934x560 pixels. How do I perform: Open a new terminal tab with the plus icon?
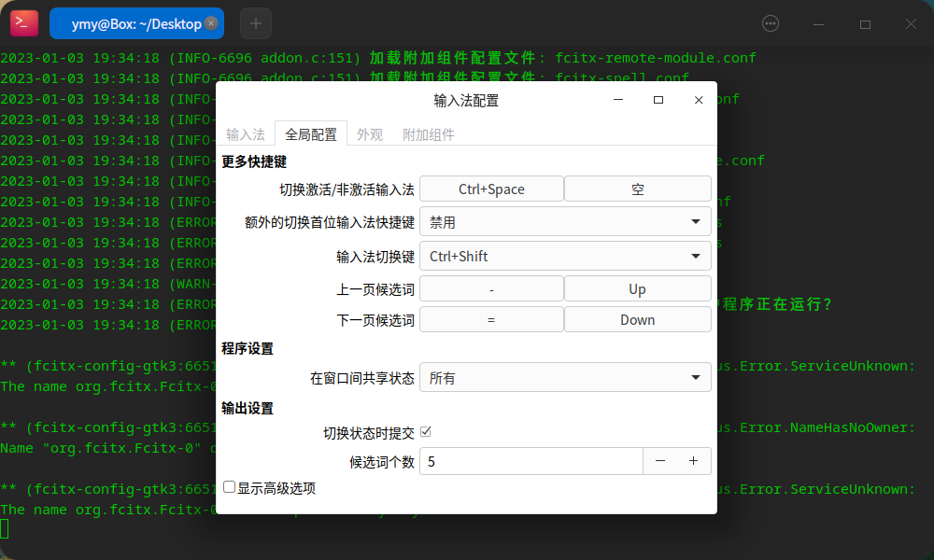coord(255,22)
